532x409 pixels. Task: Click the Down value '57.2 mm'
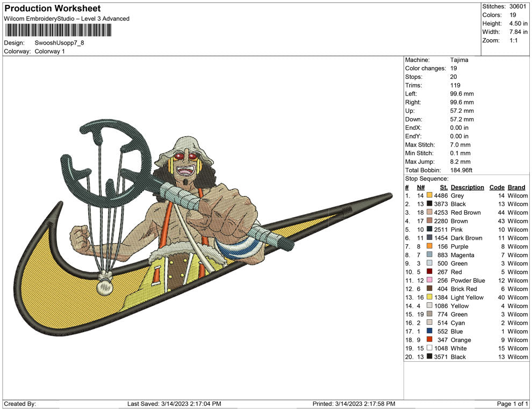[462, 119]
